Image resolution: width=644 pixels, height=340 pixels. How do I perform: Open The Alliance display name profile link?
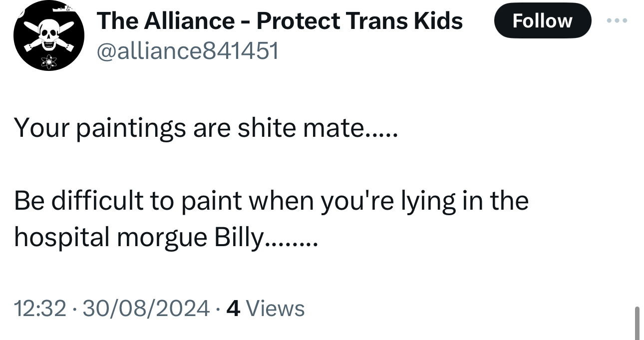click(x=280, y=21)
